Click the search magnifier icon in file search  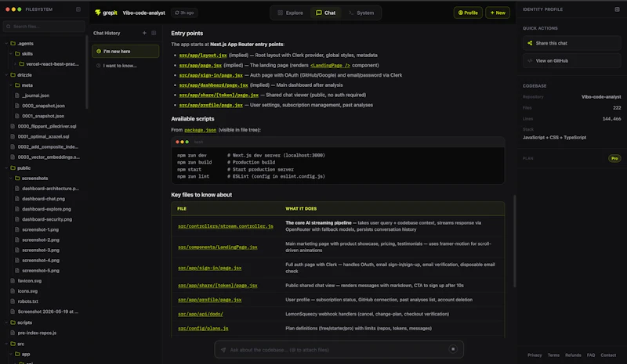click(9, 27)
